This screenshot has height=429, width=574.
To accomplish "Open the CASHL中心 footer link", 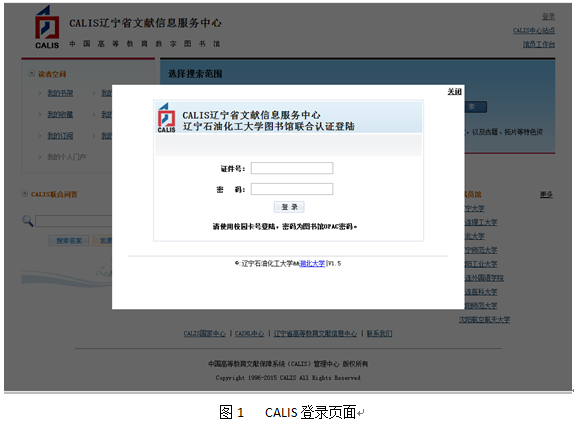I will (x=249, y=333).
